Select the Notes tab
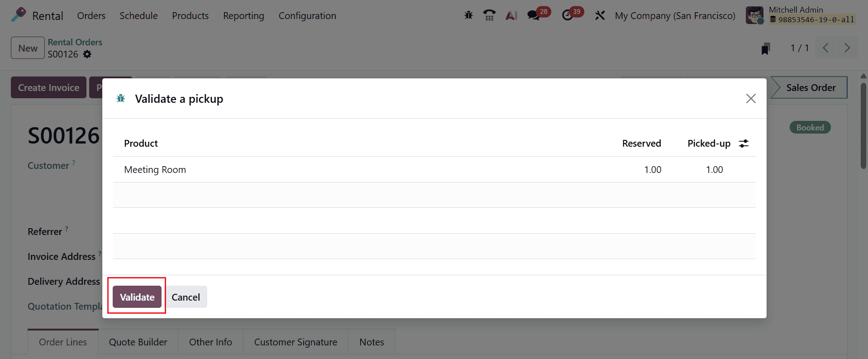Viewport: 868px width, 359px height. click(372, 342)
